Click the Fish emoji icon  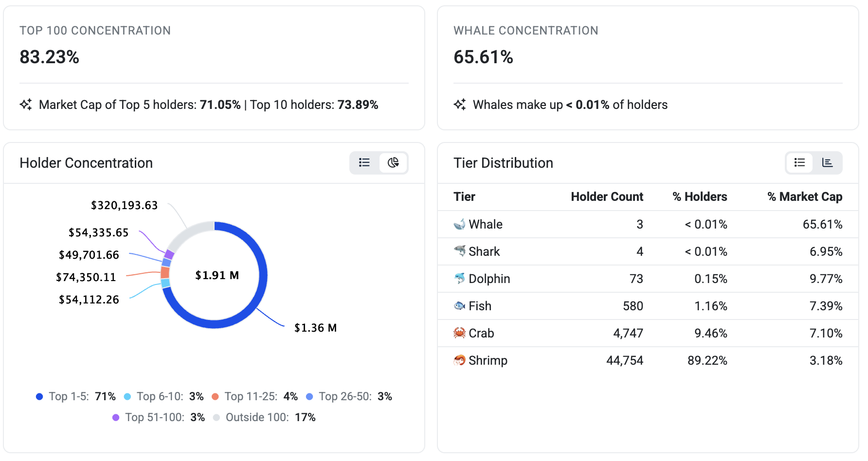(x=459, y=306)
